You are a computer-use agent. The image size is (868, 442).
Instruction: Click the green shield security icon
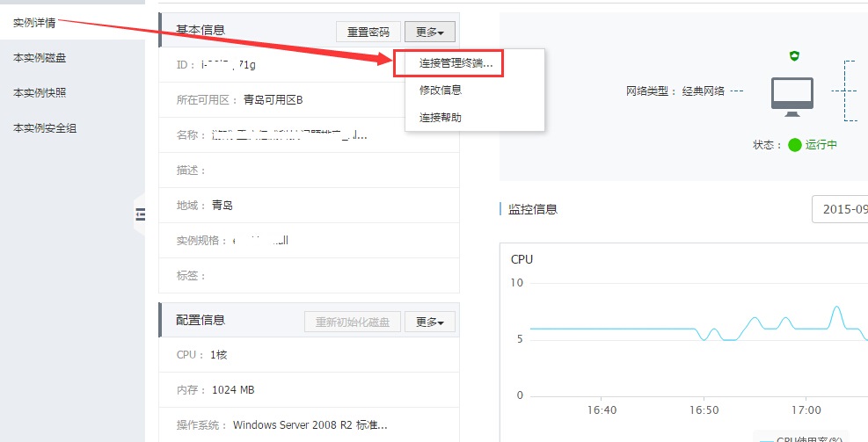794,56
